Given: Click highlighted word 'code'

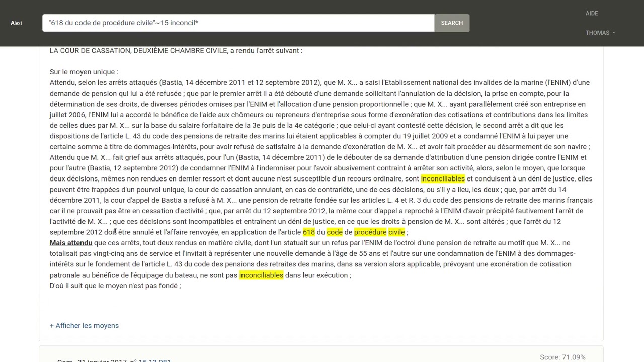Looking at the screenshot, I should click(335, 232).
